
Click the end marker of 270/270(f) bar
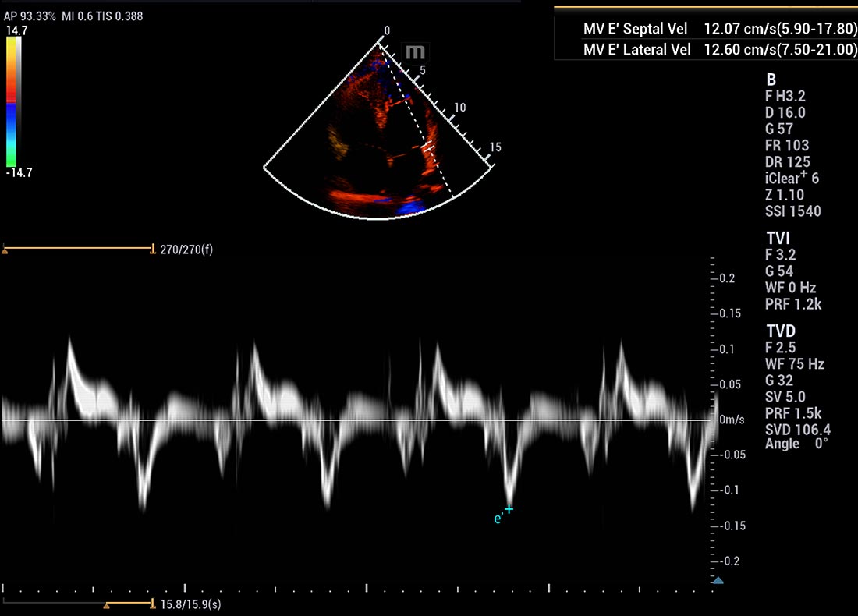[152, 250]
